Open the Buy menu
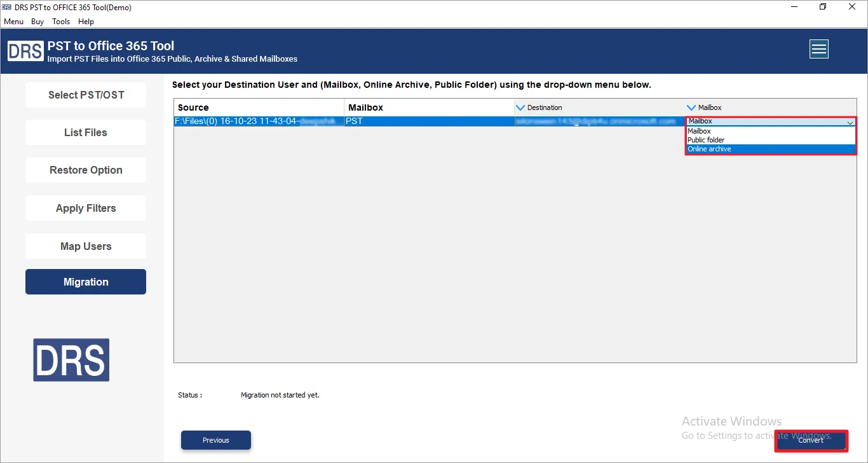 point(37,22)
